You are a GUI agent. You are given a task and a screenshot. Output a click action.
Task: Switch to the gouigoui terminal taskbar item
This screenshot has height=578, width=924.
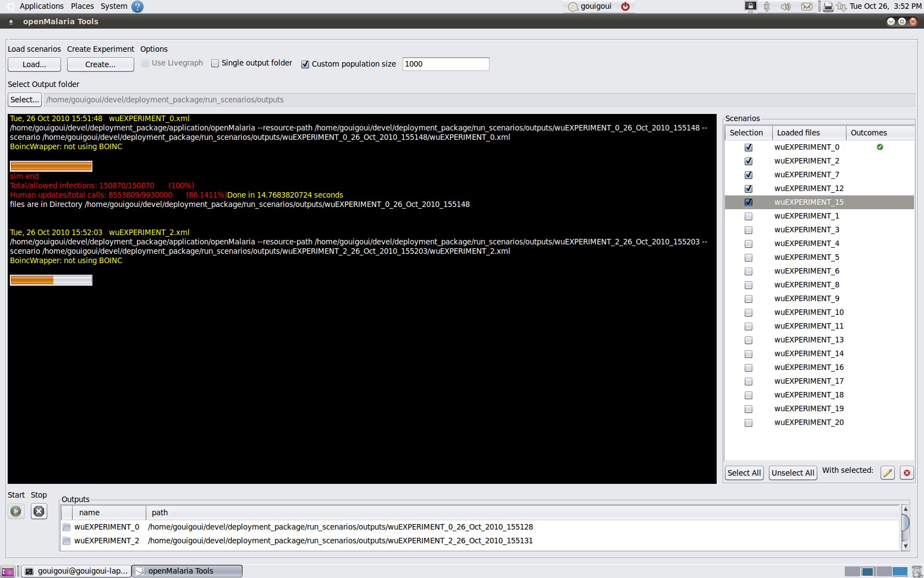click(x=76, y=571)
